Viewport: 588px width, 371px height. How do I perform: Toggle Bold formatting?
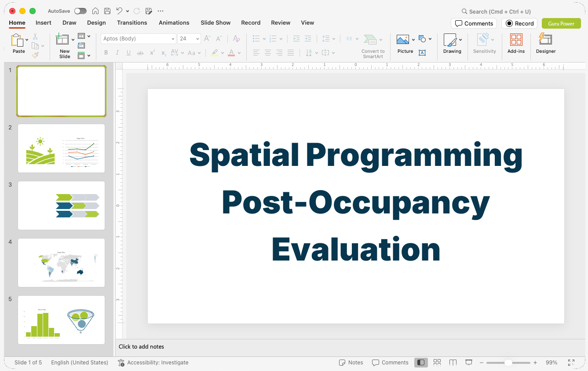click(106, 53)
